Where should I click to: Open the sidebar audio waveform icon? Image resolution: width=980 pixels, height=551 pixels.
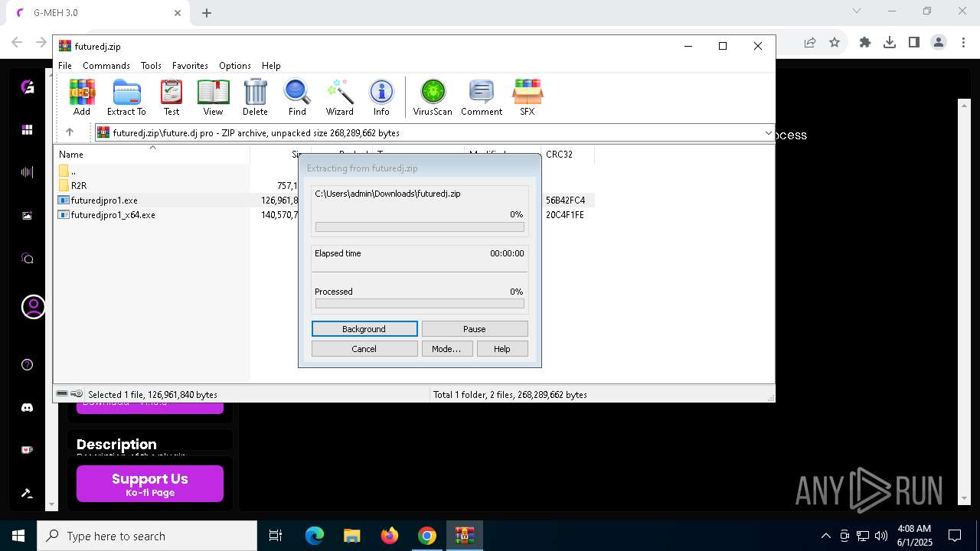pos(28,172)
